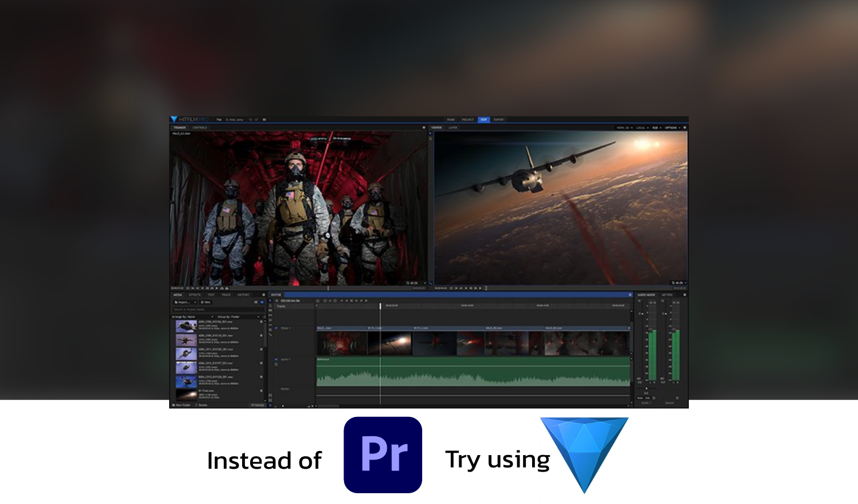
Task: Click the New button in Media panel
Action: (206, 302)
